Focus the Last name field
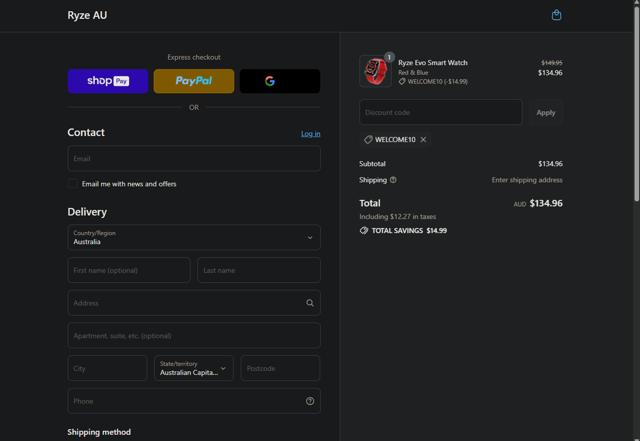 tap(259, 270)
